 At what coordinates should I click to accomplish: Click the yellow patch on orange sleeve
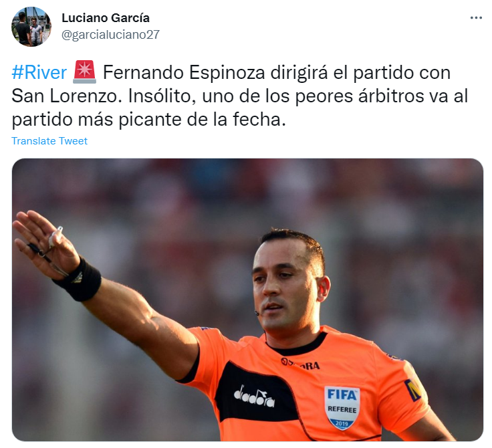[x=415, y=388]
